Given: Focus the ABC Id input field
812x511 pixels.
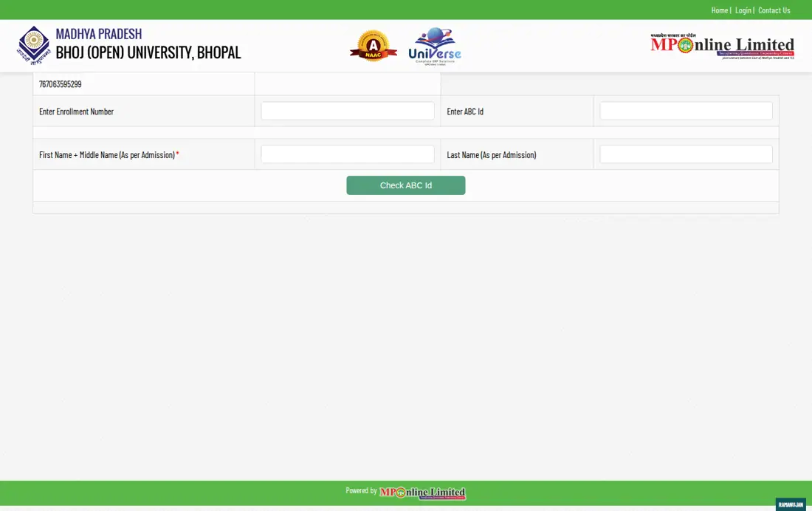Looking at the screenshot, I should [x=687, y=111].
